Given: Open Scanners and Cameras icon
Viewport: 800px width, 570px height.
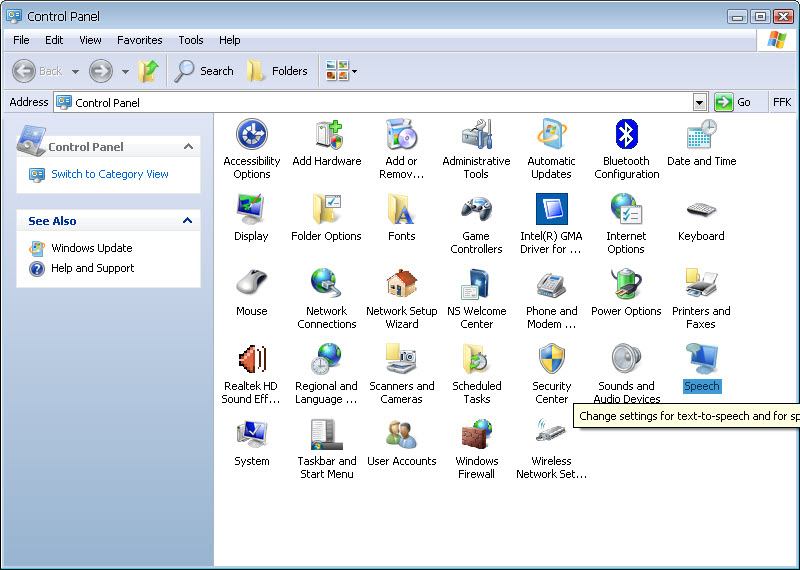Looking at the screenshot, I should (402, 359).
